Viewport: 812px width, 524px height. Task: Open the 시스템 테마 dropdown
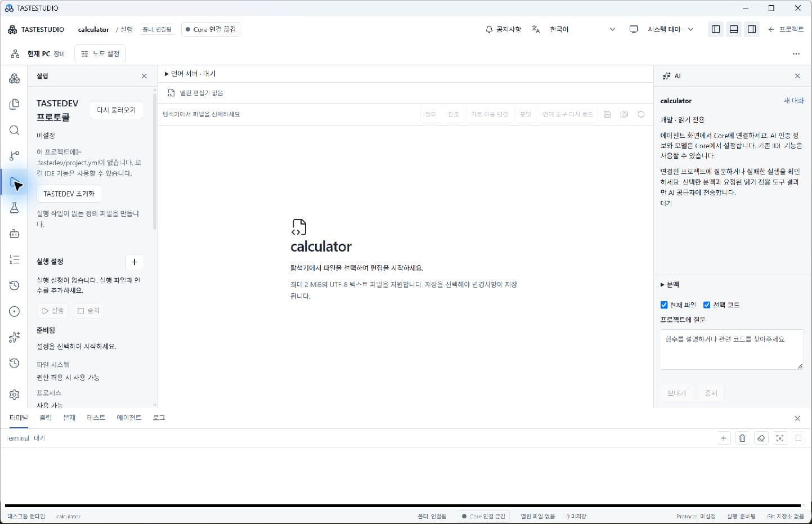click(671, 29)
